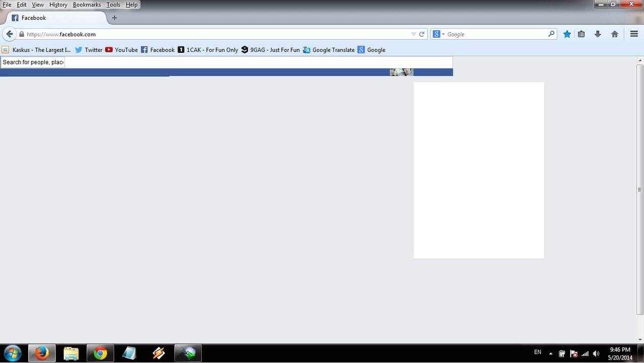The height and width of the screenshot is (363, 644).
Task: Open the History menu
Action: click(58, 5)
